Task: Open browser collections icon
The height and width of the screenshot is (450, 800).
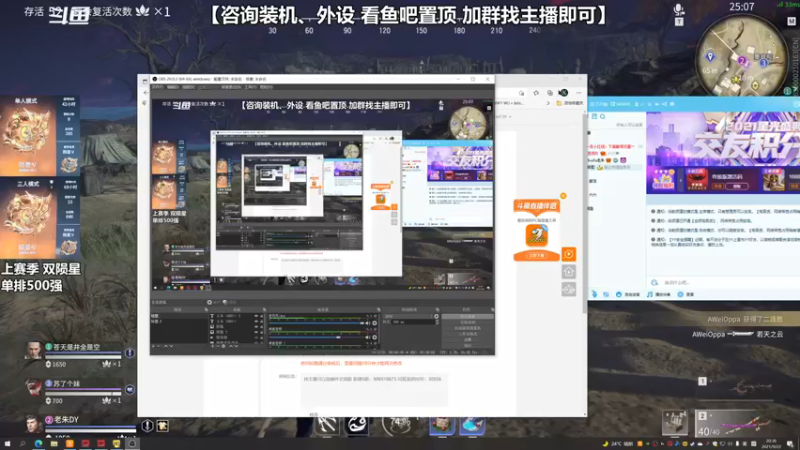Action: pos(549,93)
